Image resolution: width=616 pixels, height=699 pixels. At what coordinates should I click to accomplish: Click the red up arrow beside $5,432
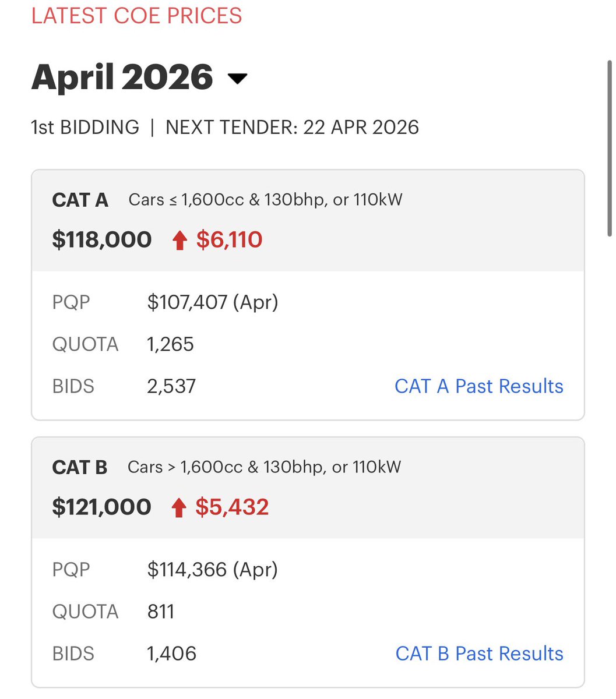coord(179,507)
